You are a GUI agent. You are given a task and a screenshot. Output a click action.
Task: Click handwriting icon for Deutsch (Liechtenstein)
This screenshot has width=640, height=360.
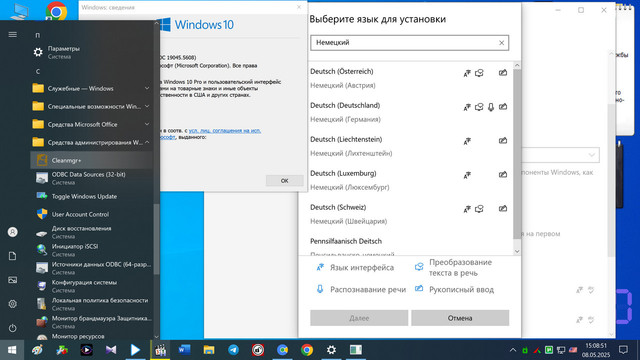(503, 141)
